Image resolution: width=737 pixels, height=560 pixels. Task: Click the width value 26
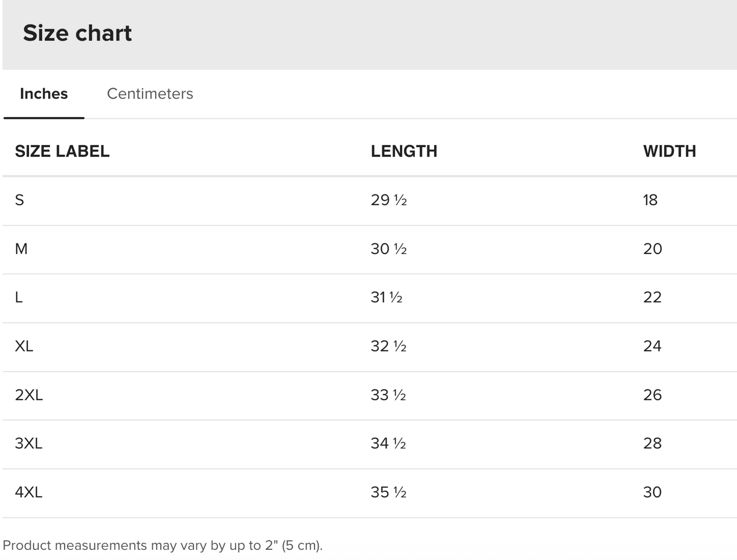tap(652, 395)
